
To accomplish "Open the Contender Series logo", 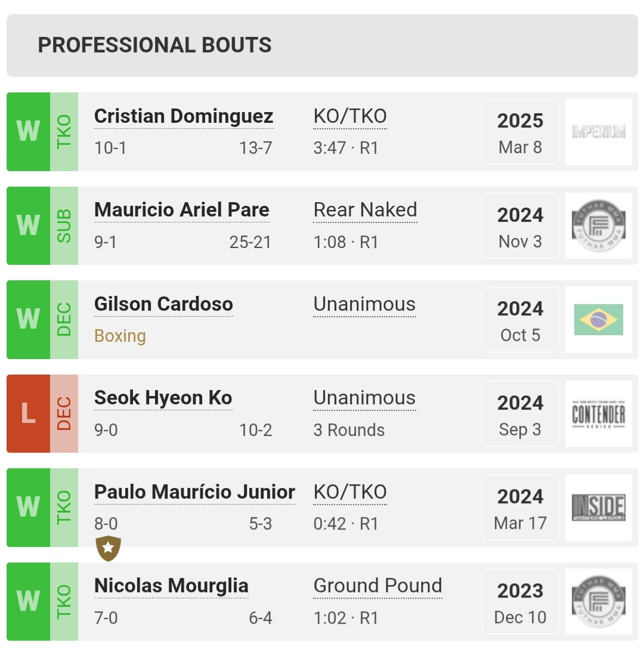I will [598, 414].
